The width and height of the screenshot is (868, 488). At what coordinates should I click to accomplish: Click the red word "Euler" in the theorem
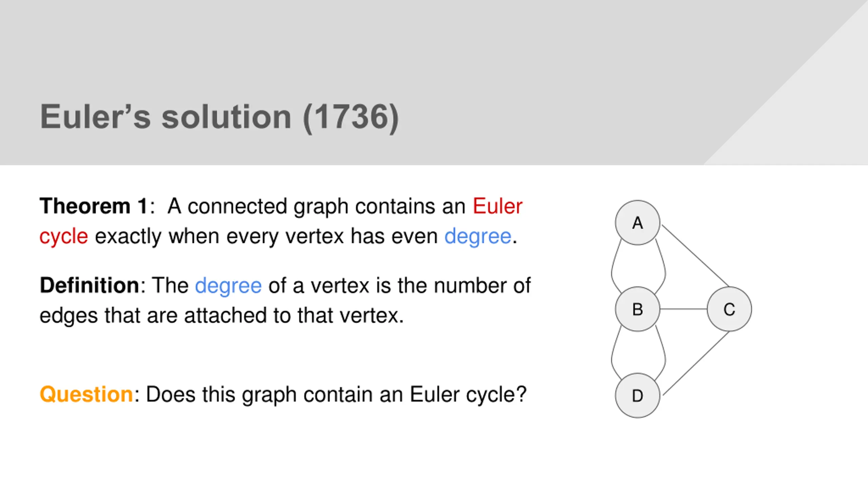coord(497,206)
